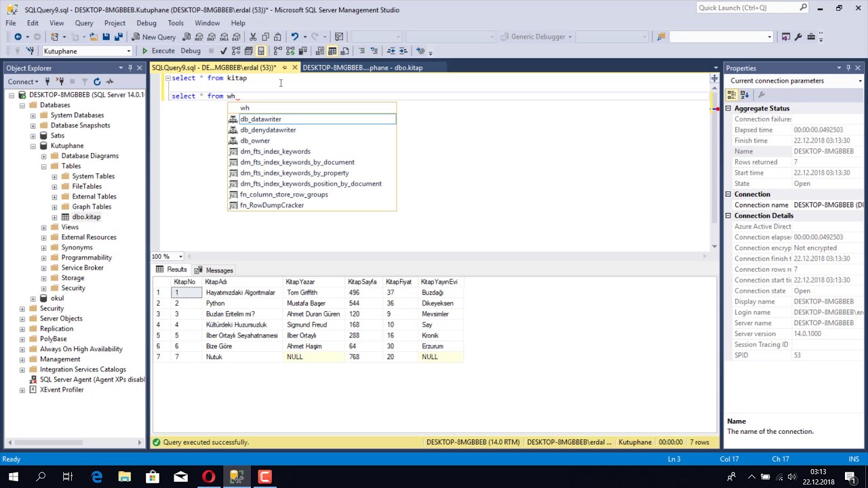Click the Paste clipboard icon in the toolbar
Screen dimensions: 868x488
point(277,37)
